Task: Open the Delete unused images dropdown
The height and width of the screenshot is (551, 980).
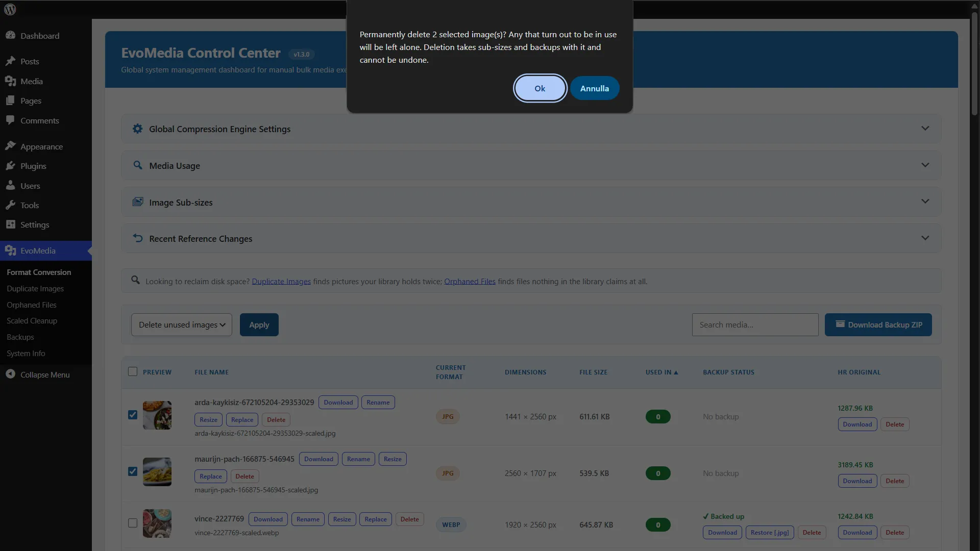Action: (x=182, y=324)
